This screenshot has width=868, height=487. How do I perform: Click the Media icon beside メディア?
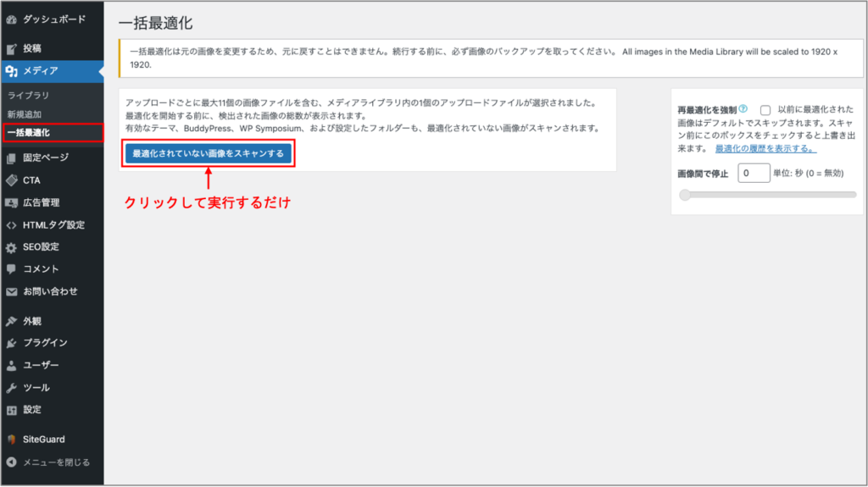[x=11, y=71]
